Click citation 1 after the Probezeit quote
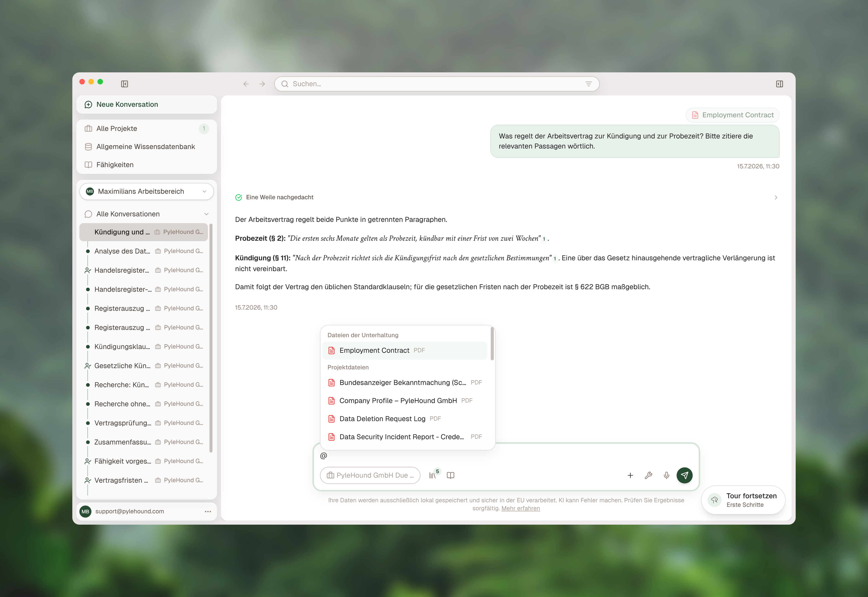This screenshot has width=868, height=597. [544, 239]
